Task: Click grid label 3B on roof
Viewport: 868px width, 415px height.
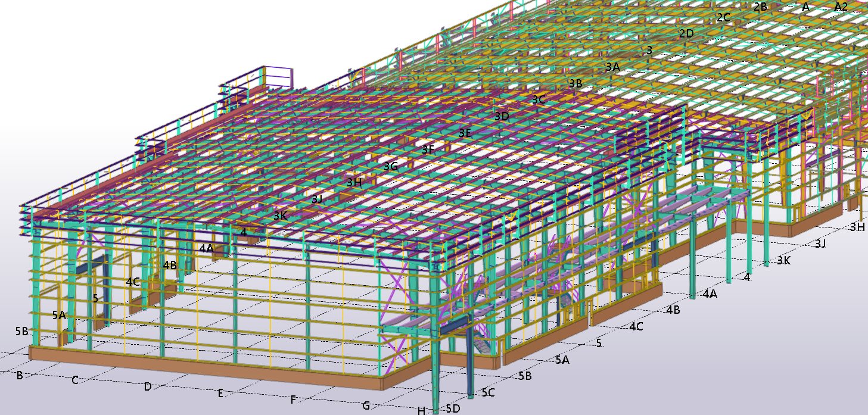Action: pyautogui.click(x=575, y=84)
